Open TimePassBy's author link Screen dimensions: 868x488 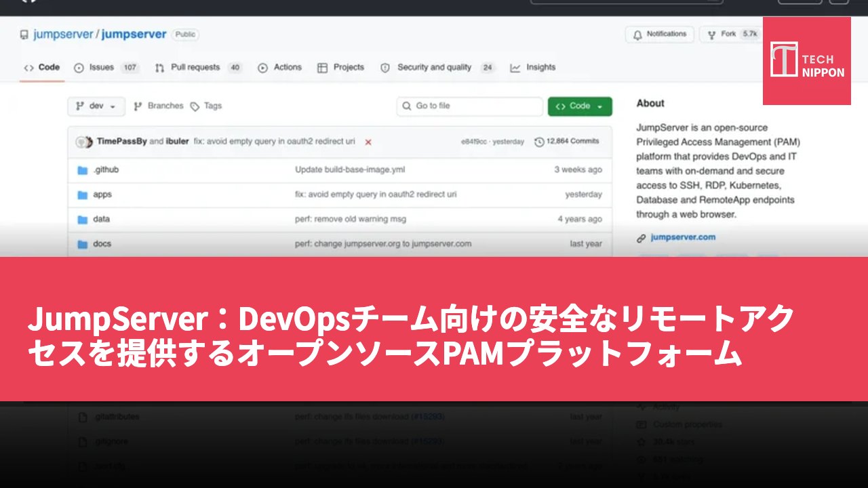click(122, 142)
